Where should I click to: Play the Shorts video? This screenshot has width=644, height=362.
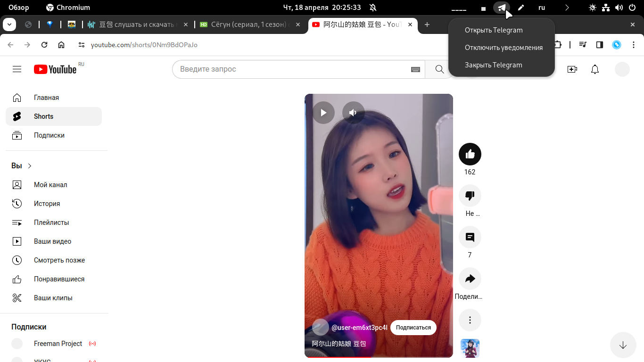coord(323,113)
